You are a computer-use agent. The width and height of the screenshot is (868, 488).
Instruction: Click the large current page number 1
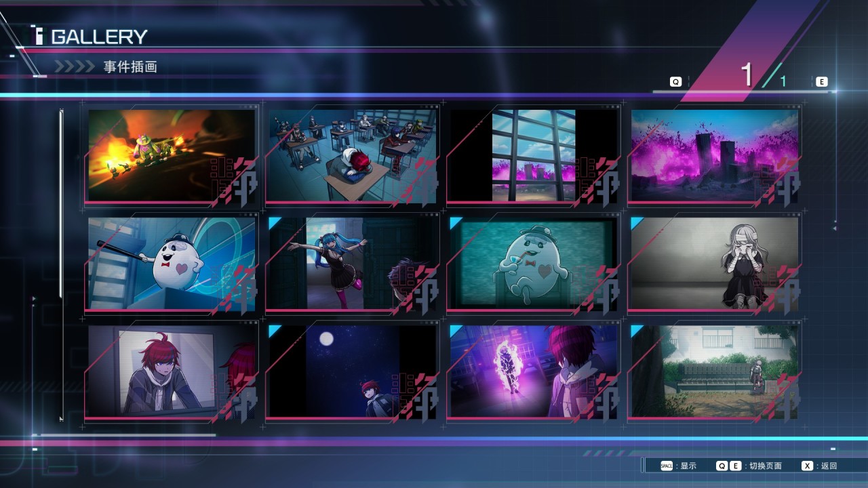747,75
